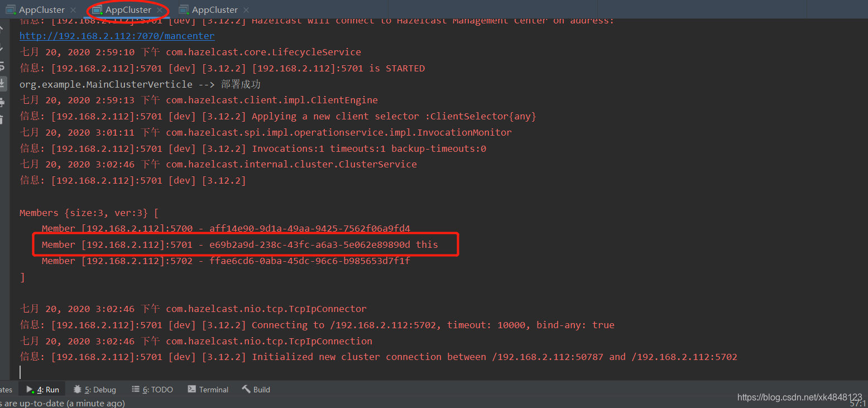Image resolution: width=868 pixels, height=408 pixels.
Task: Click the down stack trace arrow
Action: pos(2,47)
